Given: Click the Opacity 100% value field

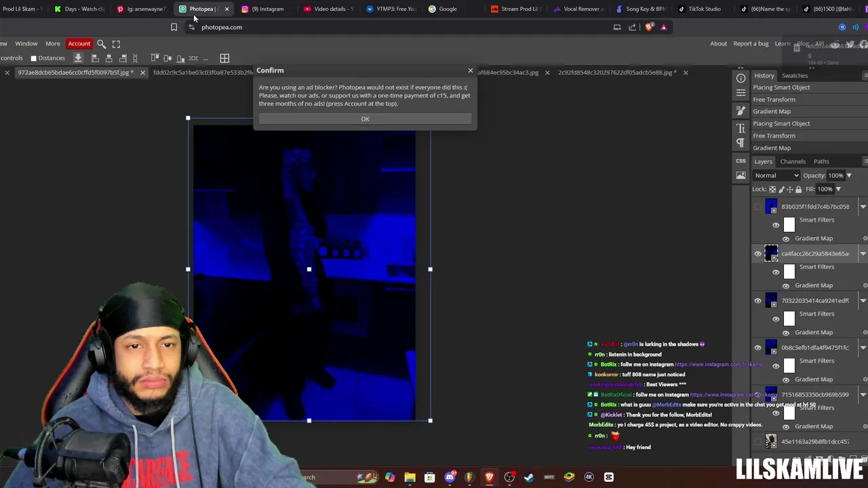Looking at the screenshot, I should [835, 176].
